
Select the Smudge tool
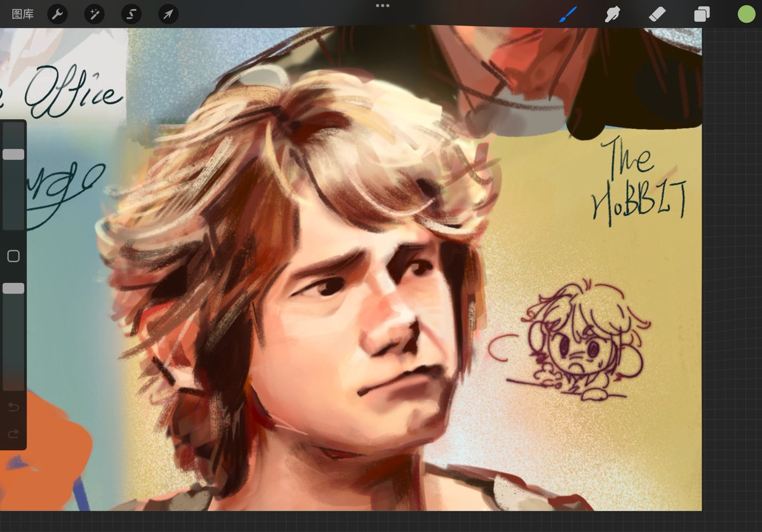point(612,14)
